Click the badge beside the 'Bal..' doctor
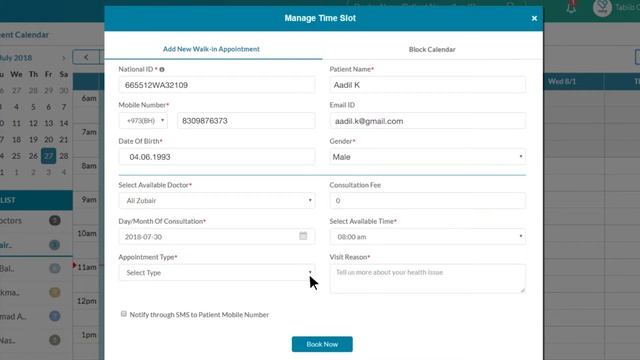Viewport: 640px width, 360px height. pos(55,269)
